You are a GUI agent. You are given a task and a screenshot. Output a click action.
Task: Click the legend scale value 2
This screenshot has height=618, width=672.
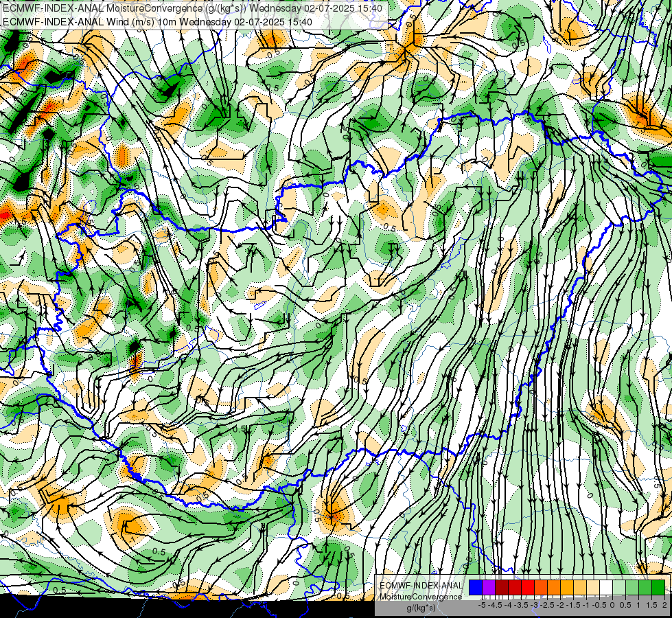[x=664, y=605]
